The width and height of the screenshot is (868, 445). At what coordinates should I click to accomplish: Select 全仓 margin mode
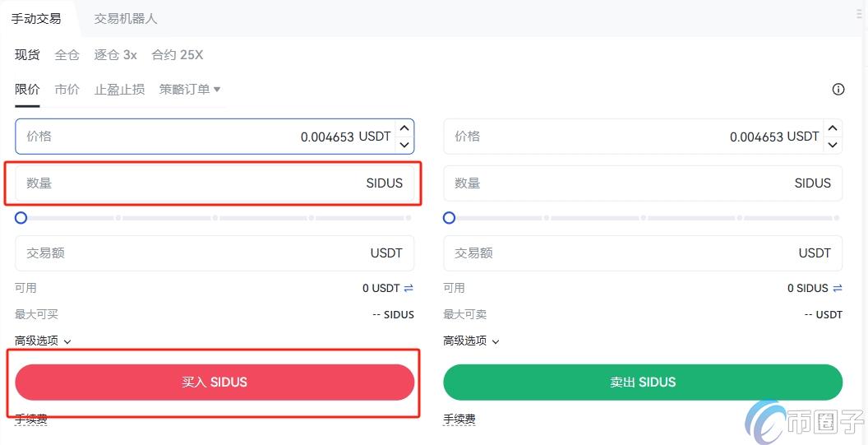click(x=67, y=55)
